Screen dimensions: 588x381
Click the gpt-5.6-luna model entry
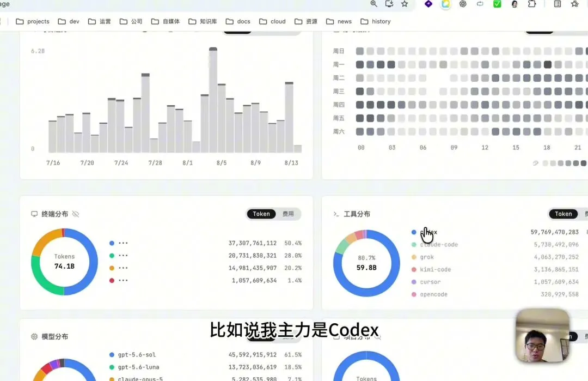[138, 367]
